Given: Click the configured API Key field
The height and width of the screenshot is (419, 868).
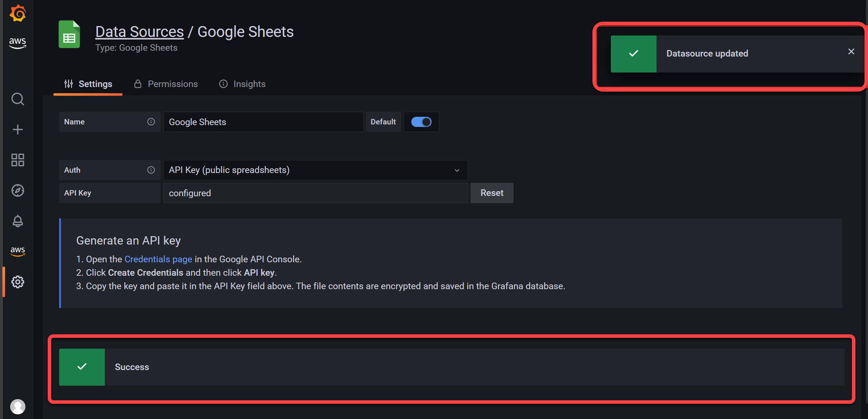Looking at the screenshot, I should [316, 193].
